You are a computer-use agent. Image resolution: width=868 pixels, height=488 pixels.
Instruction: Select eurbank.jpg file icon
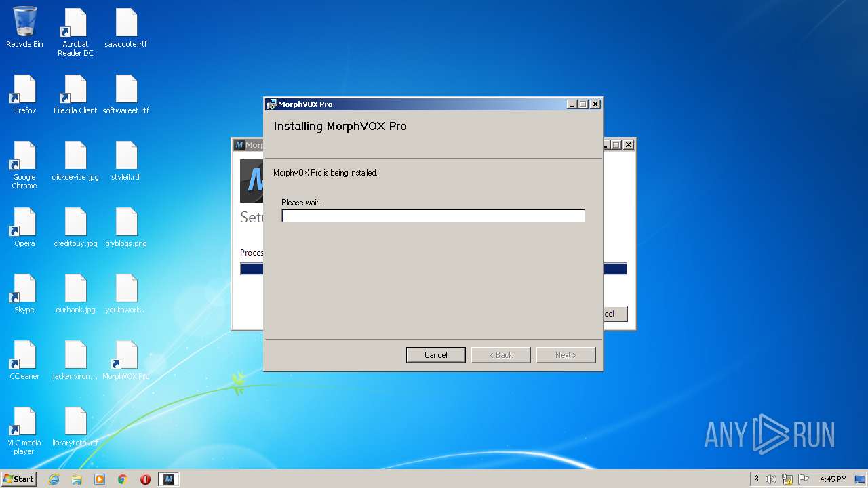75,293
